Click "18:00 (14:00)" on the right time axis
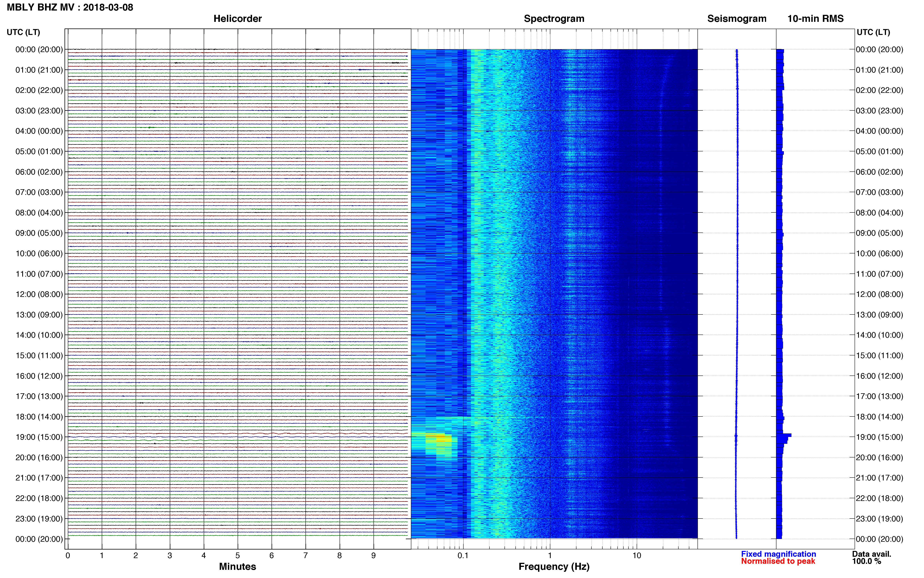Viewport: 924px width, 578px height. [x=879, y=417]
